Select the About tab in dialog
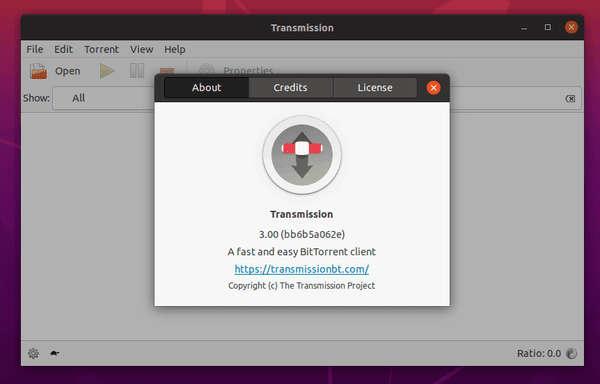Image resolution: width=600 pixels, height=384 pixels. point(206,88)
